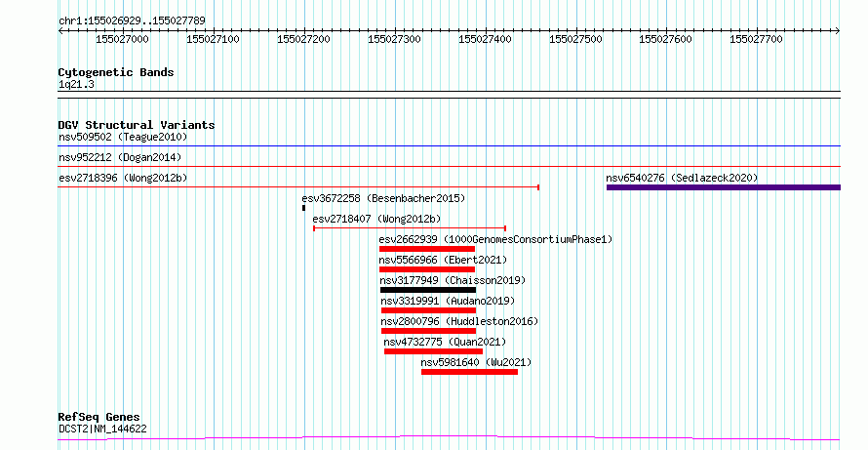Select the purple nsv6540276 variant bar
Image resolution: width=868 pixels, height=450 pixels.
point(724,187)
